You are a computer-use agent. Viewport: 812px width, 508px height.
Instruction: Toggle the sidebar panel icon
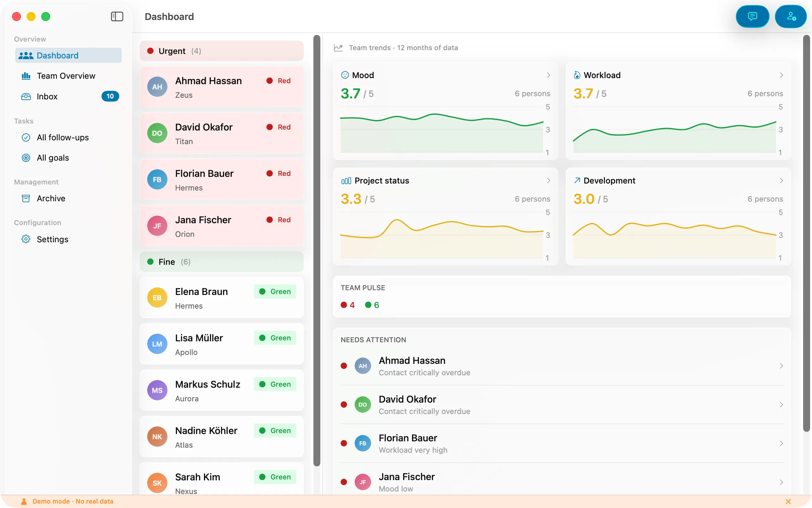pyautogui.click(x=117, y=17)
